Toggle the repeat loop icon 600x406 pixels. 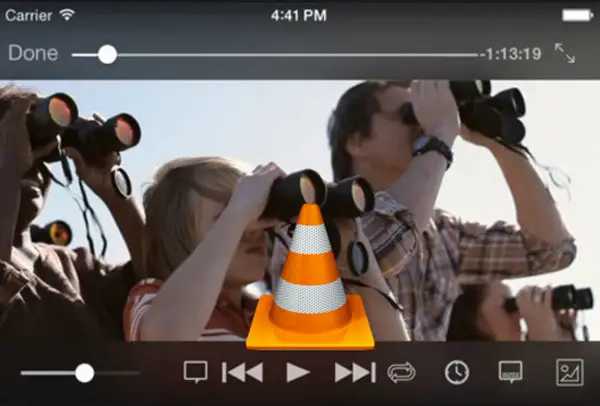[x=401, y=372]
